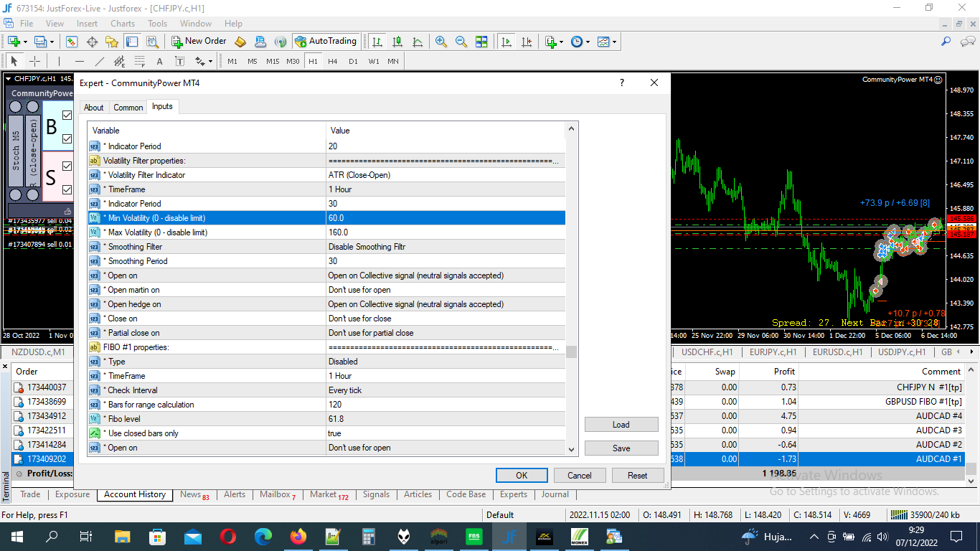Toggle chart auto scroll icon
Image resolution: width=980 pixels, height=551 pixels.
[507, 42]
